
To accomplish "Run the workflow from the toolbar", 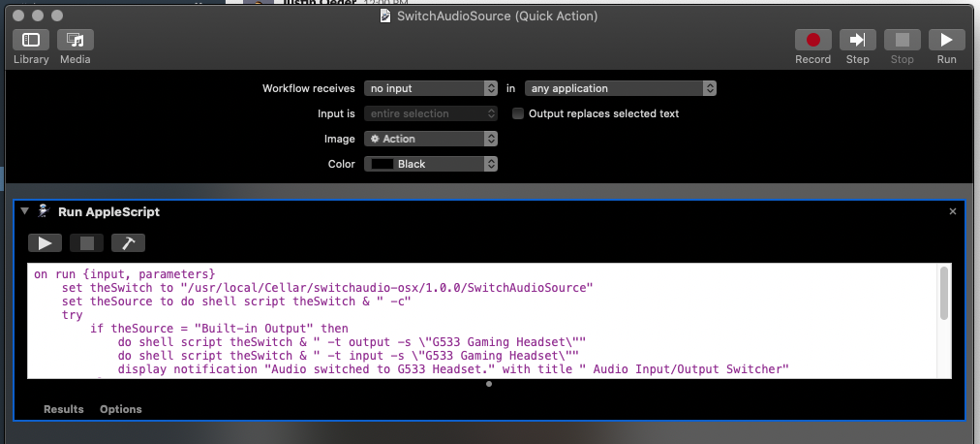I will point(946,40).
